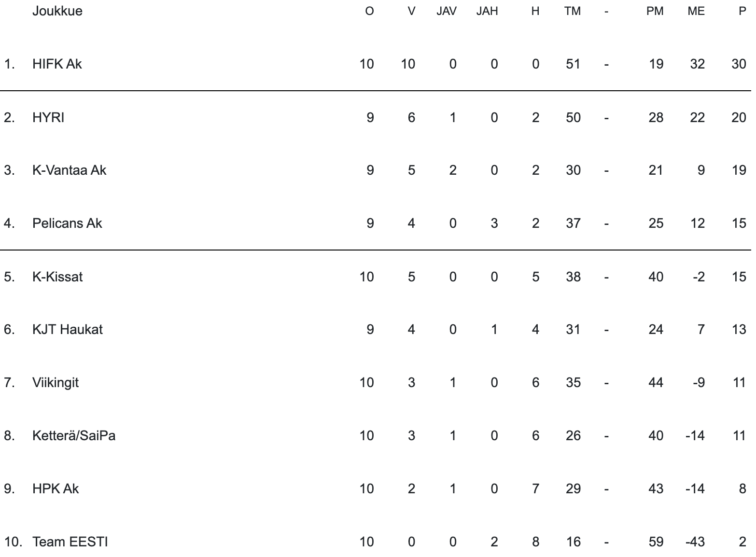The height and width of the screenshot is (557, 756).
Task: Sort by the O games column header
Action: (369, 11)
